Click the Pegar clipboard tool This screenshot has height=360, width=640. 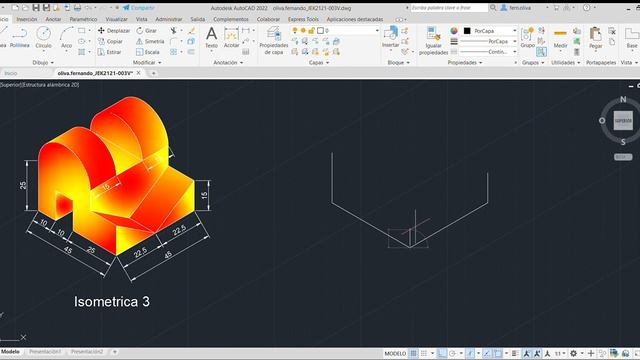[596, 38]
